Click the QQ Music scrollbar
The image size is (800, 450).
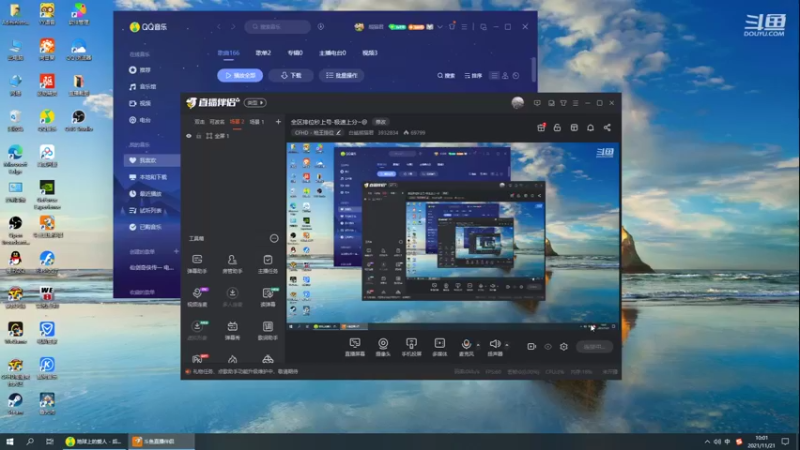(x=534, y=69)
